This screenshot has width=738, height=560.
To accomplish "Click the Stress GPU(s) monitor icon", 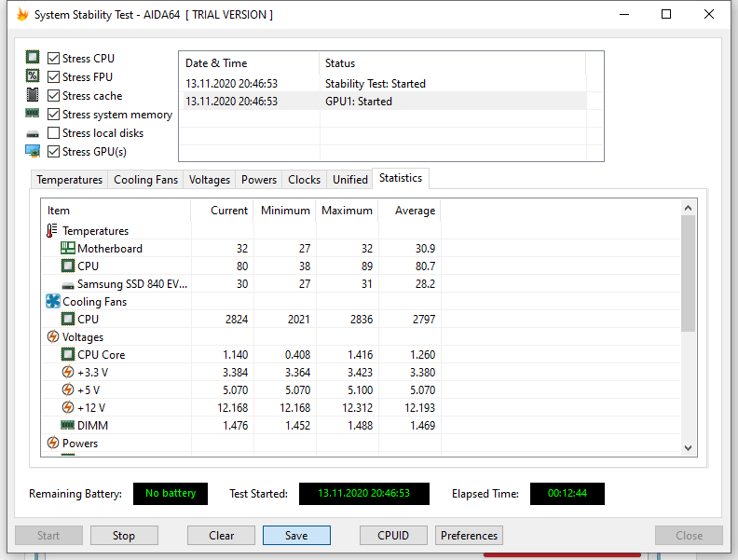I will pos(33,151).
